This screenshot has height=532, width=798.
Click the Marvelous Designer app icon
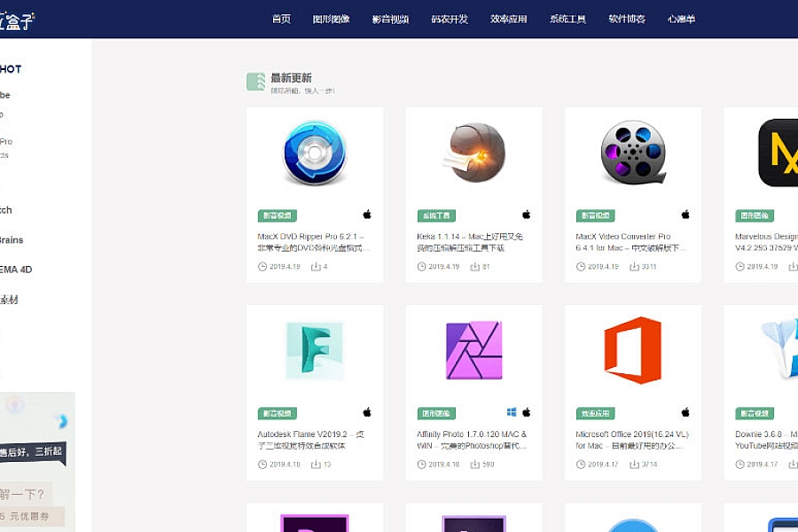(x=778, y=153)
